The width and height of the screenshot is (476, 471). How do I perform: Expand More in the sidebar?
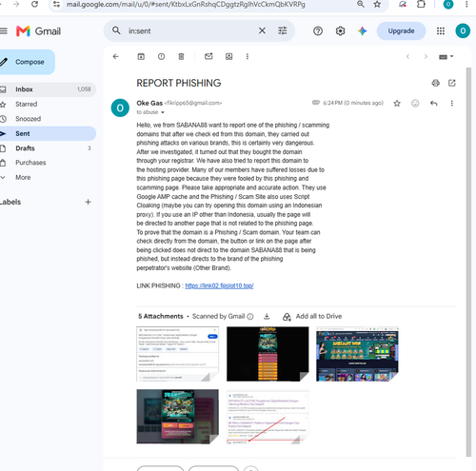48,177
